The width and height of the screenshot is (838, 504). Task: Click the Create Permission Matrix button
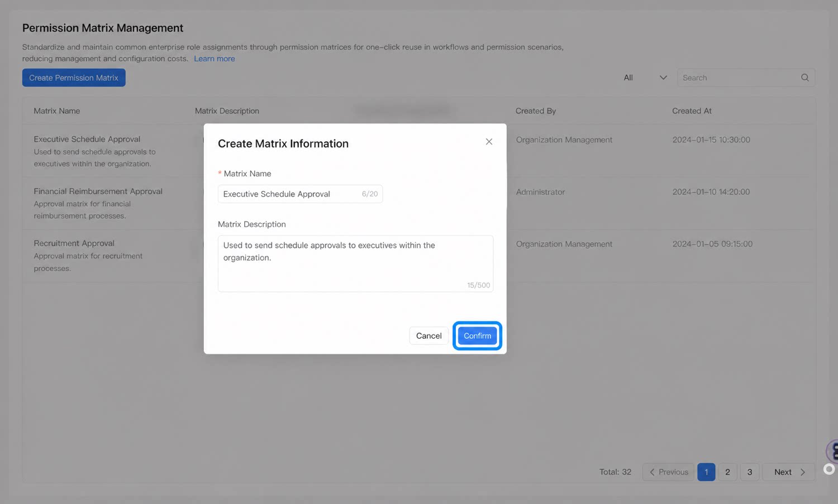(x=74, y=78)
